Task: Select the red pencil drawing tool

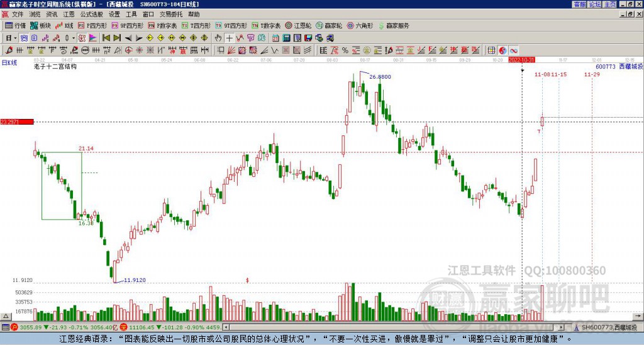Action: point(9,50)
